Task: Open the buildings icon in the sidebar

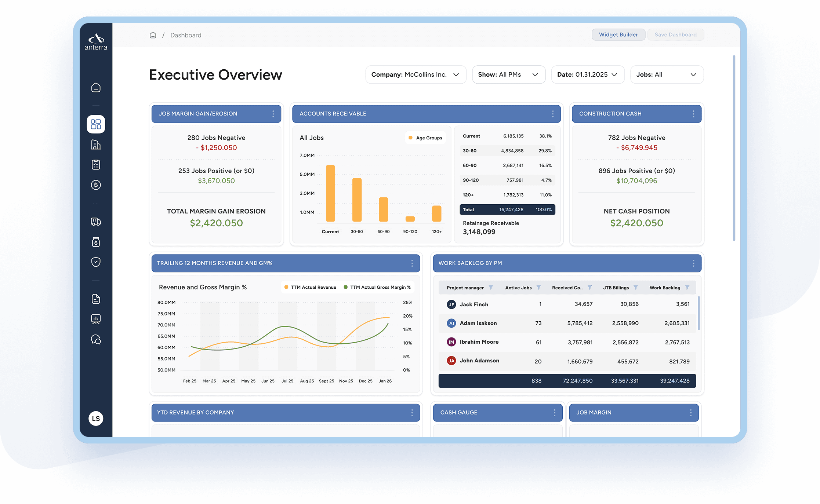Action: [x=96, y=145]
